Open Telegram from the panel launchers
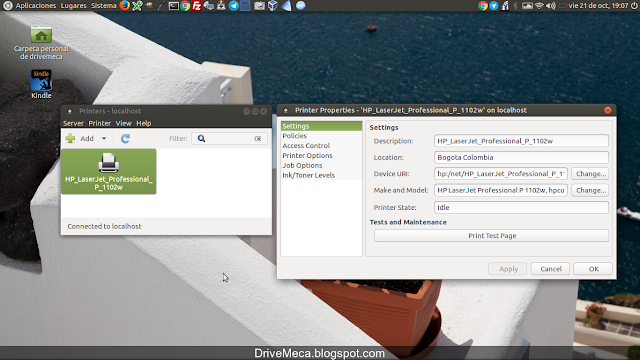This screenshot has height=360, width=640. 233,6
